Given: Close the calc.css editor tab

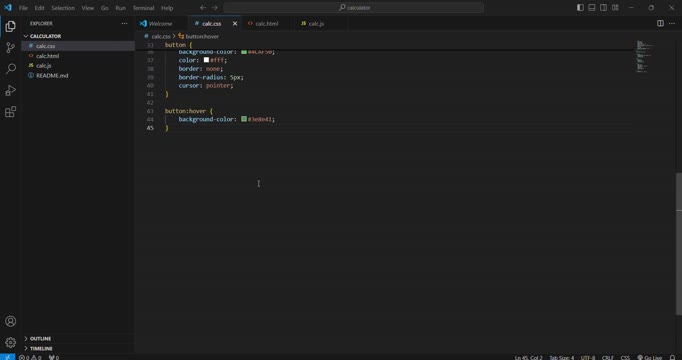Looking at the screenshot, I should [235, 23].
